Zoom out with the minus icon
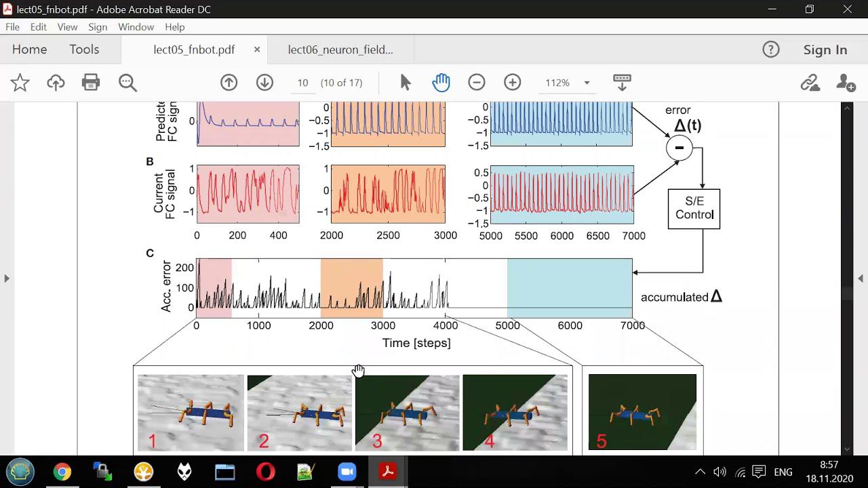Screen dimensions: 868x488 (x=477, y=83)
